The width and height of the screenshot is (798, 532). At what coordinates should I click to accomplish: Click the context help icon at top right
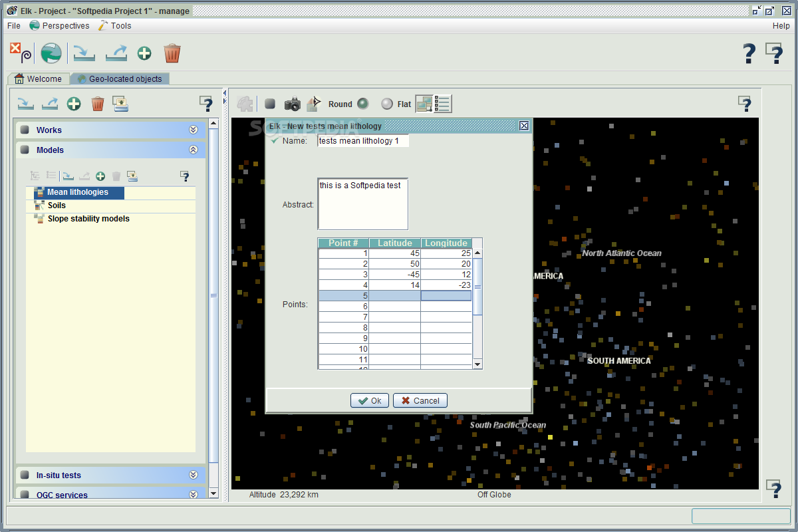774,53
